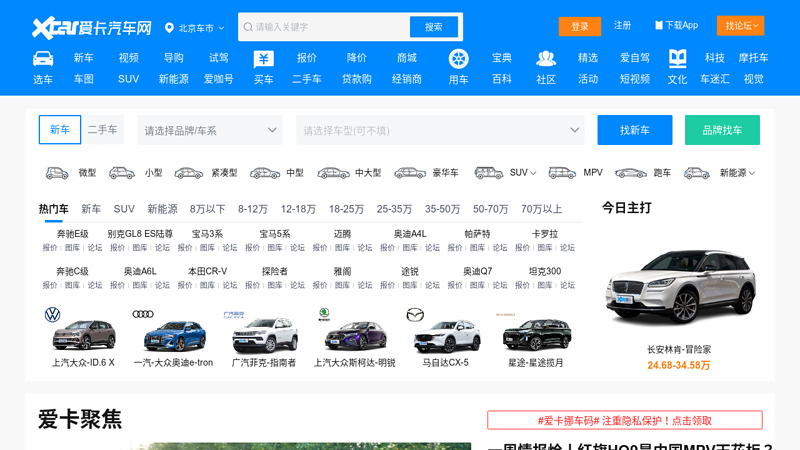The width and height of the screenshot is (800, 450).
Task: Select the 微型 car type icon
Action: (57, 173)
